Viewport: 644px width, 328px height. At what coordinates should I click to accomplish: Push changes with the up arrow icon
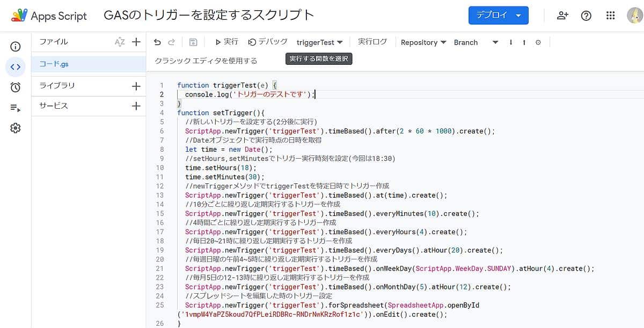(x=523, y=42)
